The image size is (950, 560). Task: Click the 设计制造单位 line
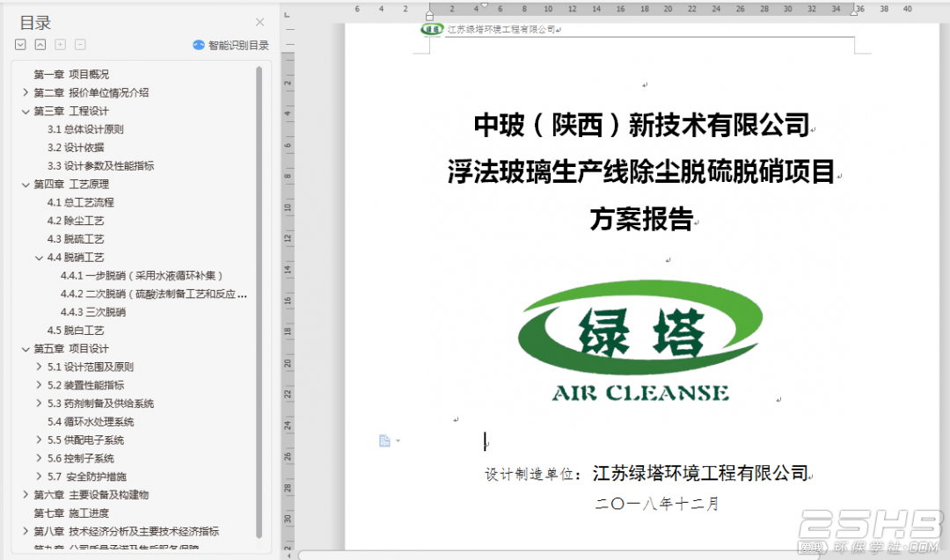[647, 474]
